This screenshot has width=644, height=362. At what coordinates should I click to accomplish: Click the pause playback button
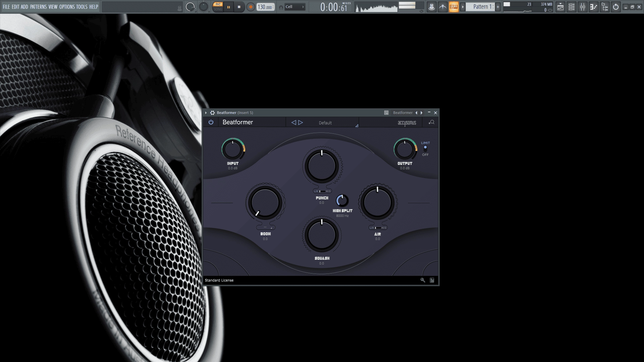tap(229, 7)
